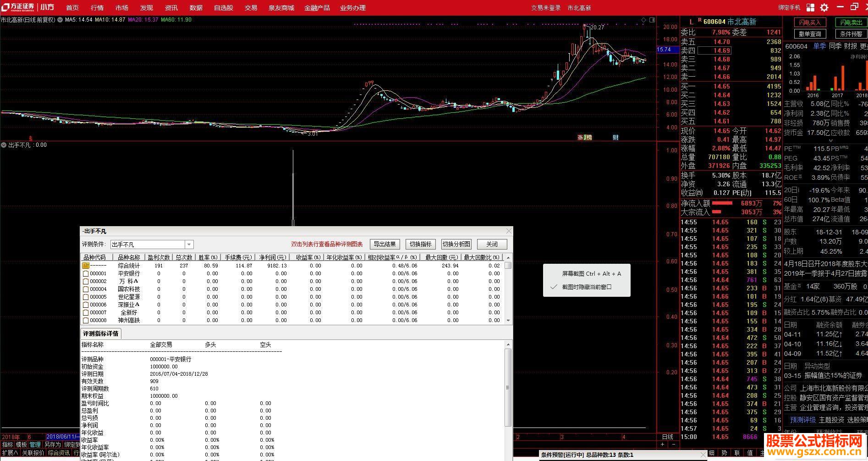The image size is (868, 461).
Task: Tick checkbox for 000005 世纪星源
Action: pyautogui.click(x=86, y=297)
